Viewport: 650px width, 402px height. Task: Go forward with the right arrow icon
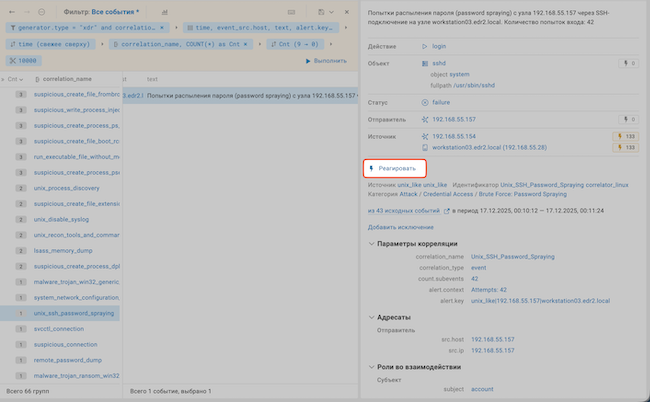click(27, 12)
